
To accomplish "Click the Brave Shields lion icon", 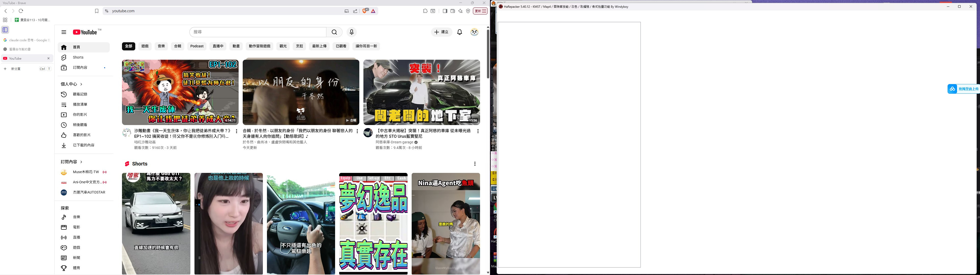I will point(364,11).
